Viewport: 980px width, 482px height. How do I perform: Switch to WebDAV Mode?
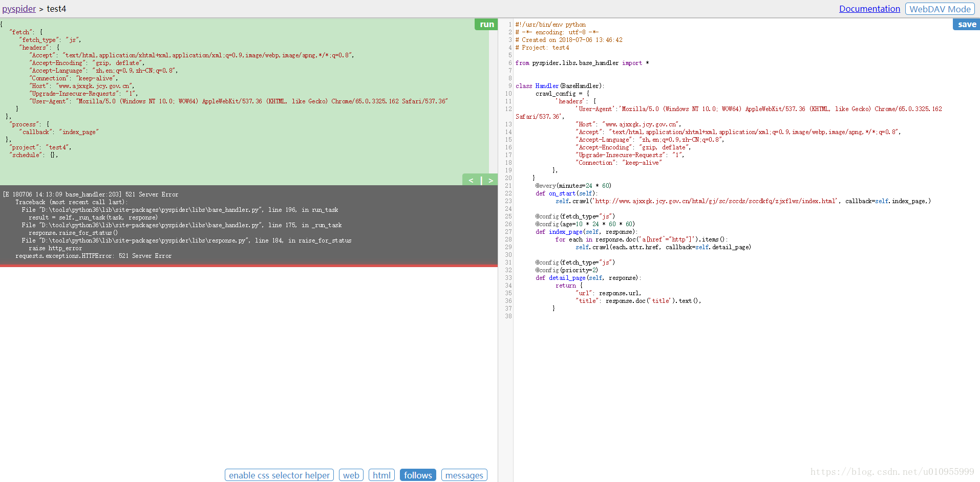click(940, 9)
